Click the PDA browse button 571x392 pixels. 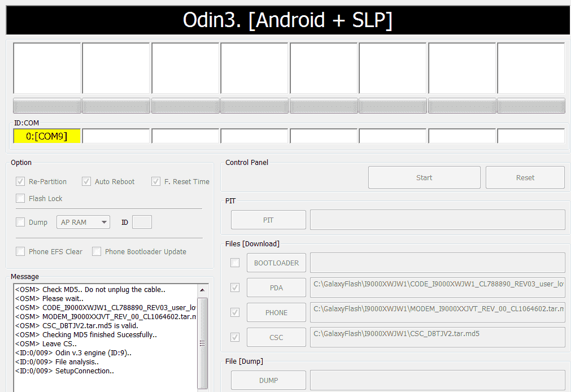click(276, 288)
